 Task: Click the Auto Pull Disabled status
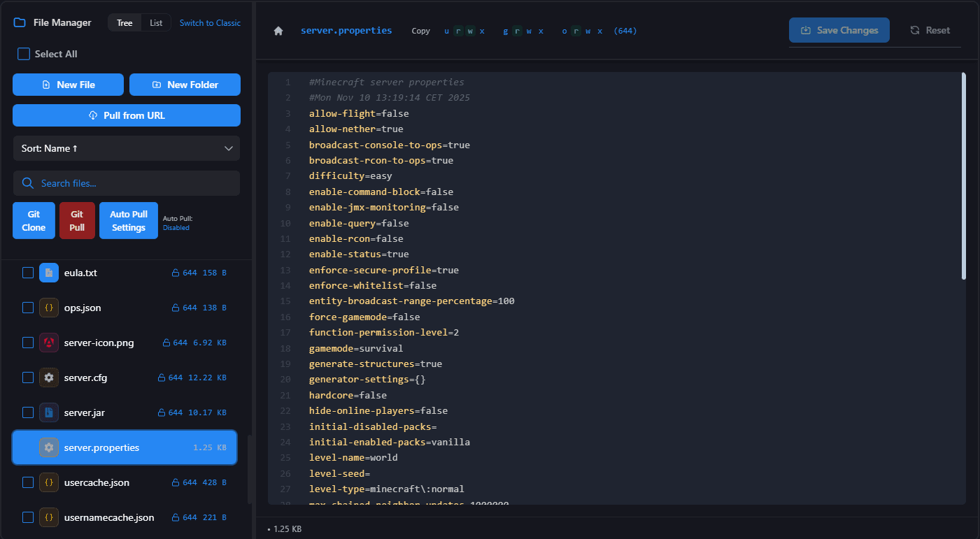176,228
